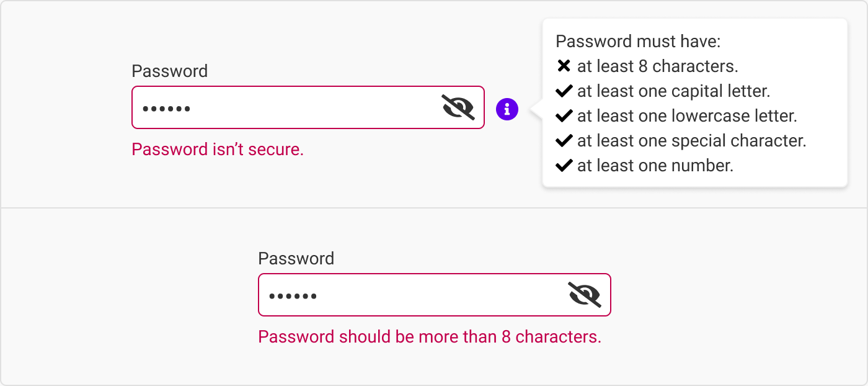
Task: Open the 'Password must have' tooltip via info button
Action: click(507, 108)
